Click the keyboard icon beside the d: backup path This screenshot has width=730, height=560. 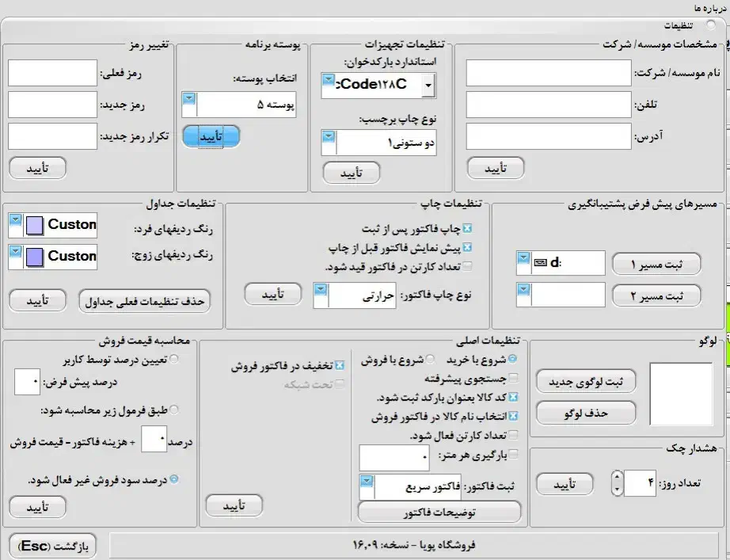click(540, 261)
